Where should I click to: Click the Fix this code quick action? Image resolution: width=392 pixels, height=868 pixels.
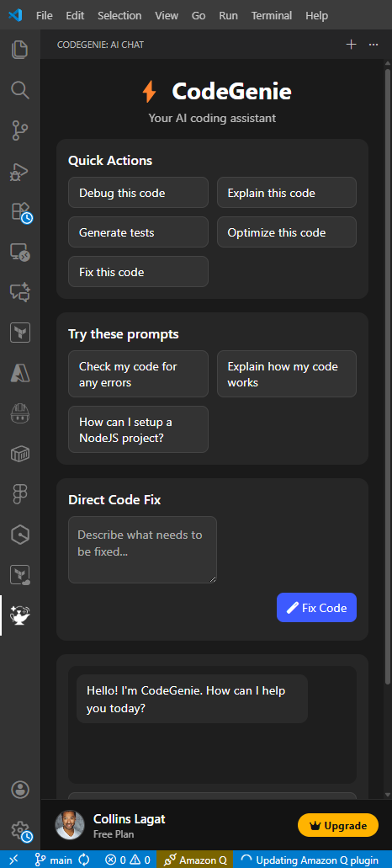click(x=138, y=271)
